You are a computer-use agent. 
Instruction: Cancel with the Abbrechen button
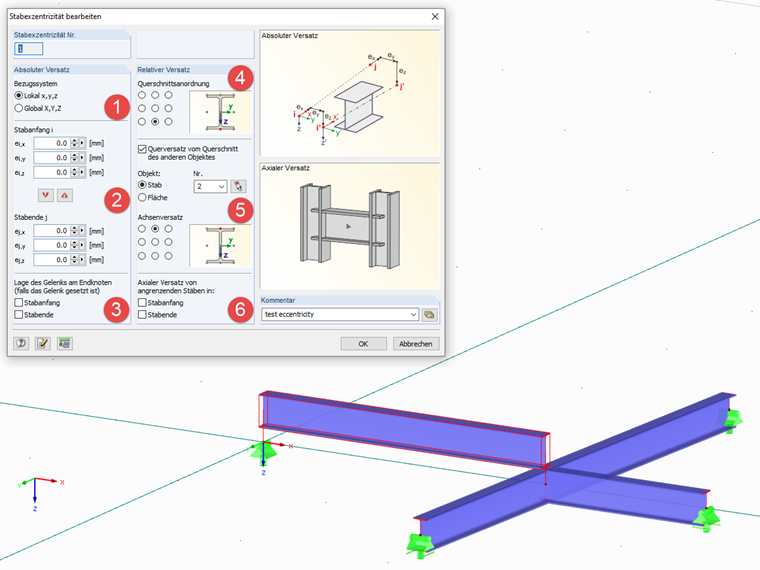(415, 344)
